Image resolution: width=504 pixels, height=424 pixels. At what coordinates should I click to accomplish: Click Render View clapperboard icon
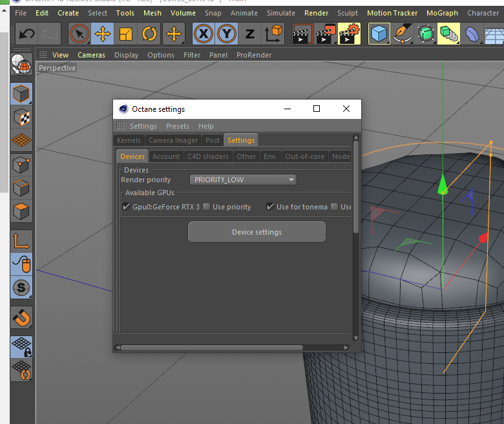pyautogui.click(x=302, y=34)
